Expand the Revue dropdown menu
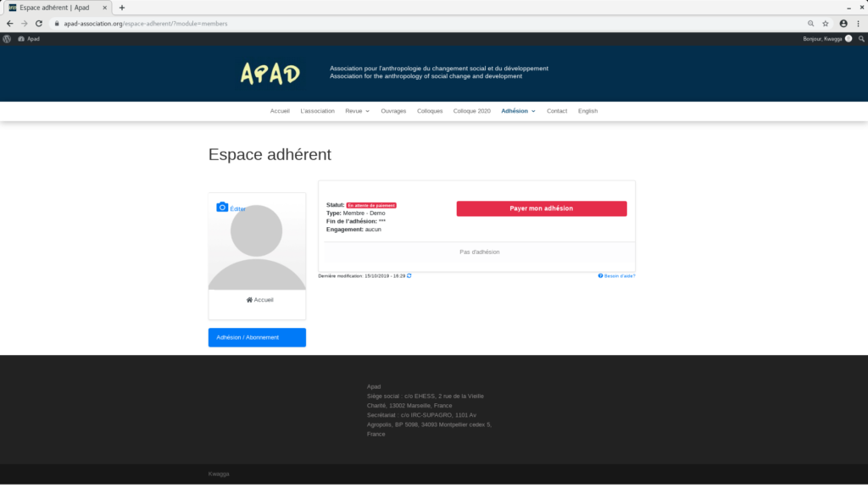 357,111
